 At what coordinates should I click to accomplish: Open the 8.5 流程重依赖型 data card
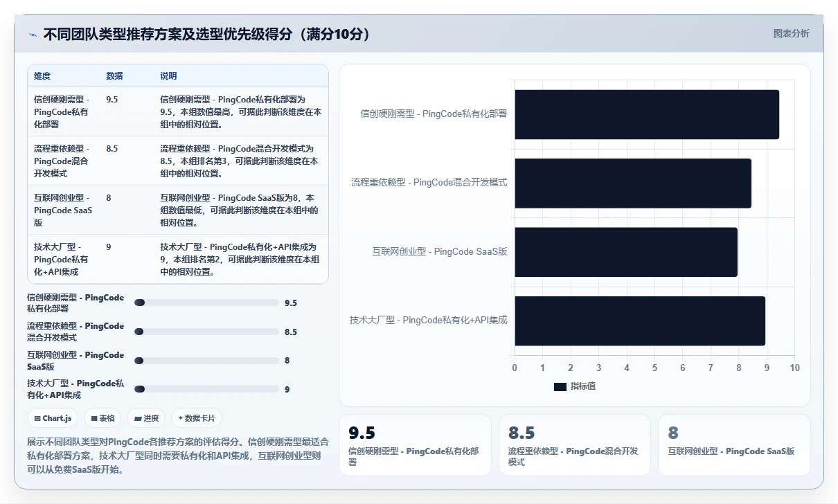[x=575, y=445]
